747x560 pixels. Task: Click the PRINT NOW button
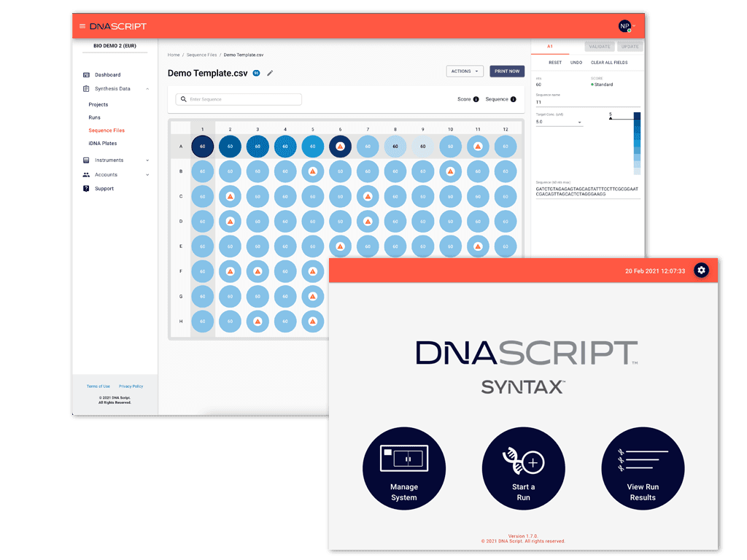click(x=507, y=71)
